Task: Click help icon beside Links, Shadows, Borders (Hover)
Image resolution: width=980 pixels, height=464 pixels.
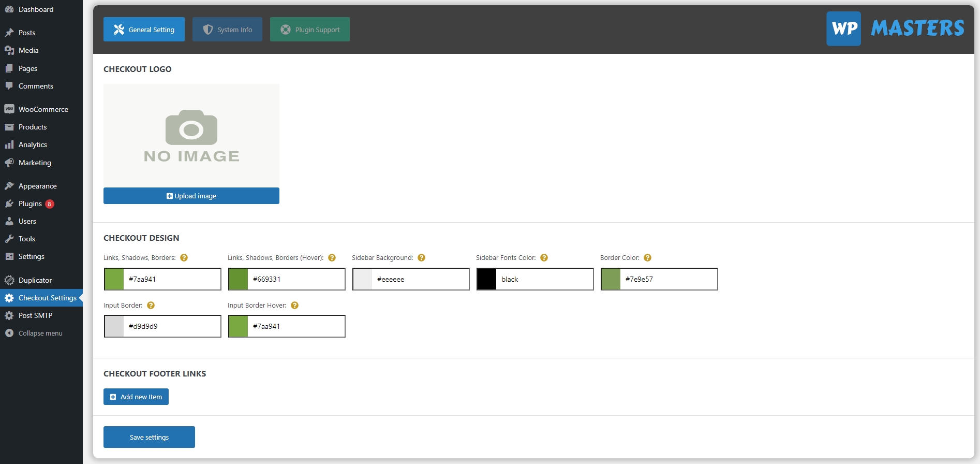Action: coord(332,258)
